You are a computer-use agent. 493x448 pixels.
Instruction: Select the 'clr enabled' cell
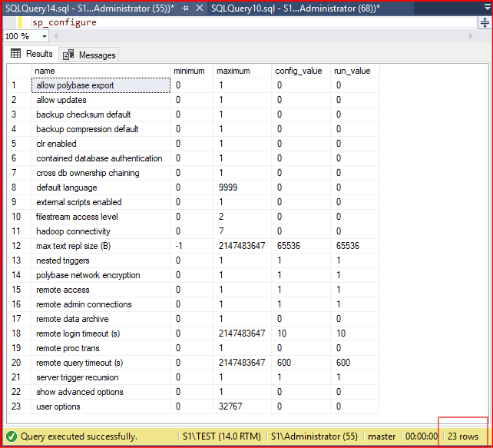tap(56, 144)
